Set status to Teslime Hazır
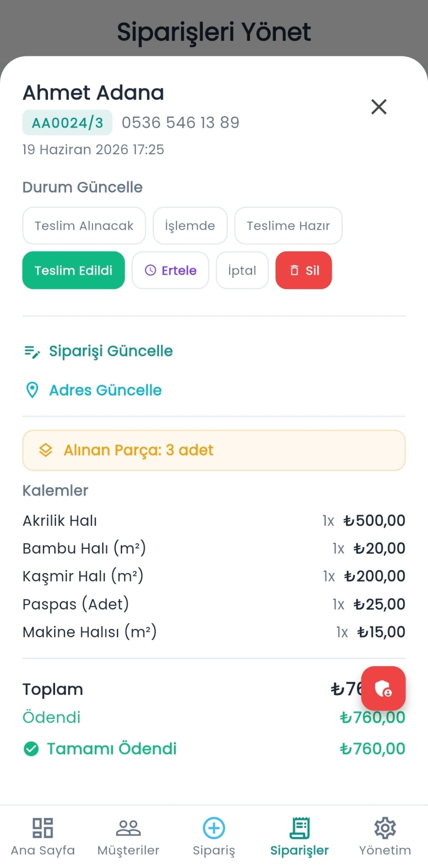This screenshot has width=428, height=868. pyautogui.click(x=289, y=225)
